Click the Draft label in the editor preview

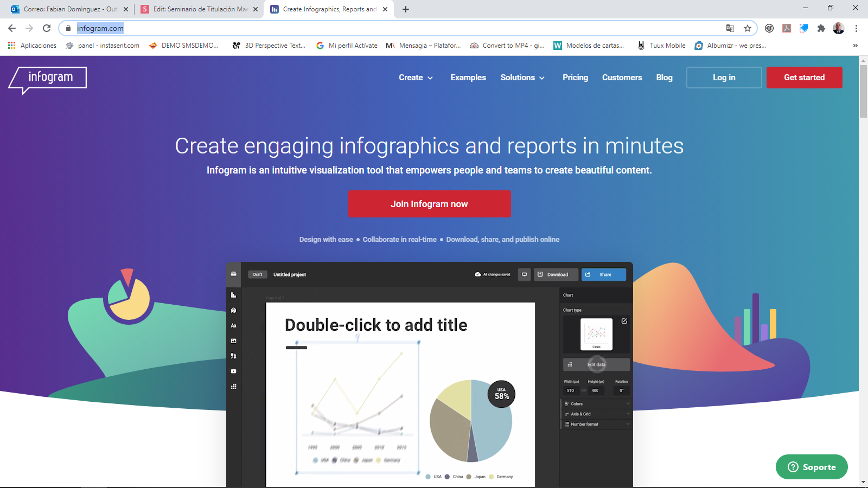pyautogui.click(x=258, y=274)
